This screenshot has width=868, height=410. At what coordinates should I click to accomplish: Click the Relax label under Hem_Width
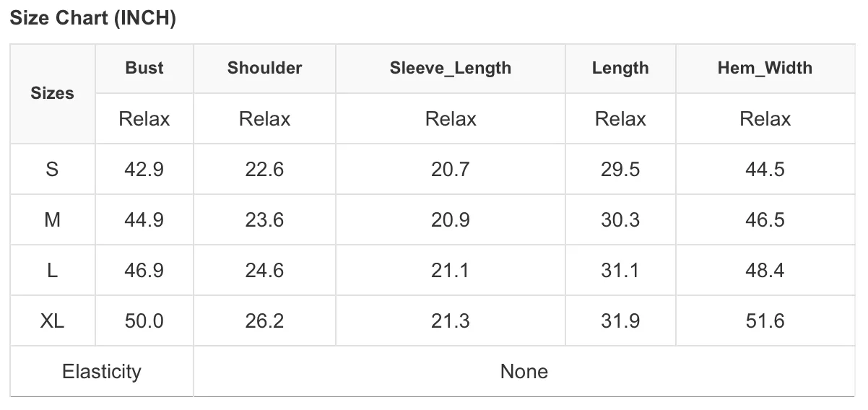point(765,118)
